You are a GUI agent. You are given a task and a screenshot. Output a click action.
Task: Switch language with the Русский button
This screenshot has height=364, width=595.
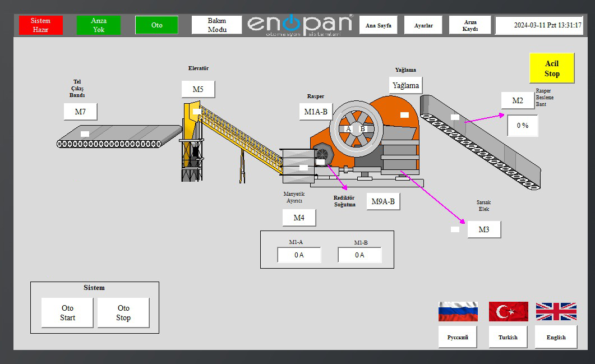coord(458,337)
